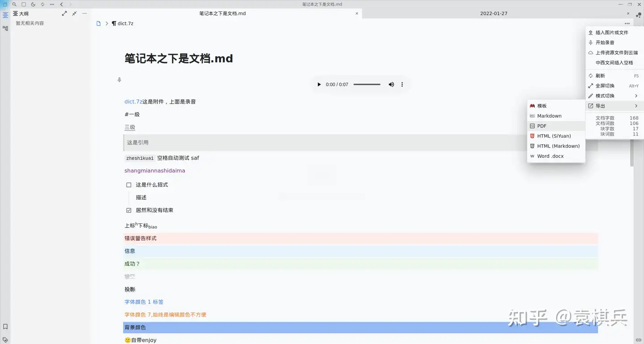
Task: Mute the audio with the speaker icon
Action: (x=391, y=84)
